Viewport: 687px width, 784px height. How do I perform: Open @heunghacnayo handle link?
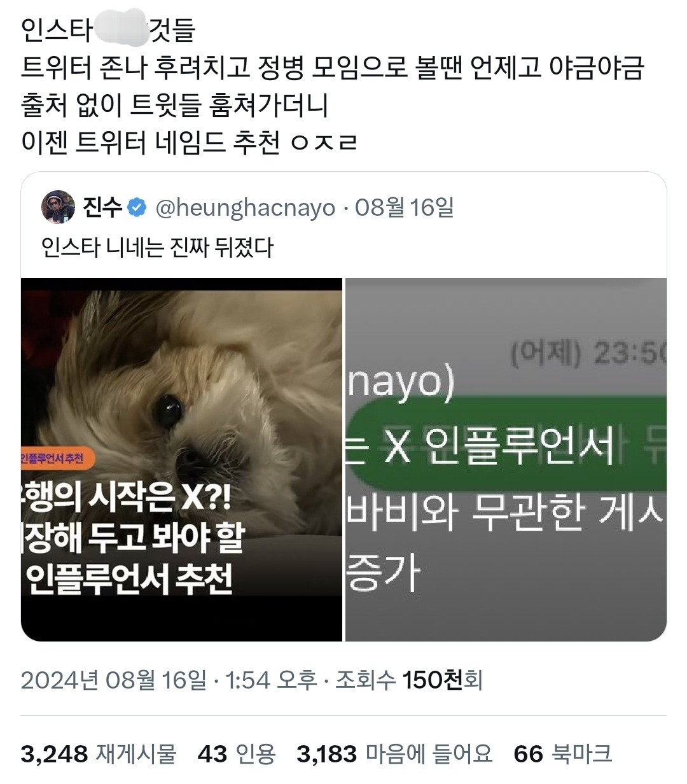[x=246, y=207]
